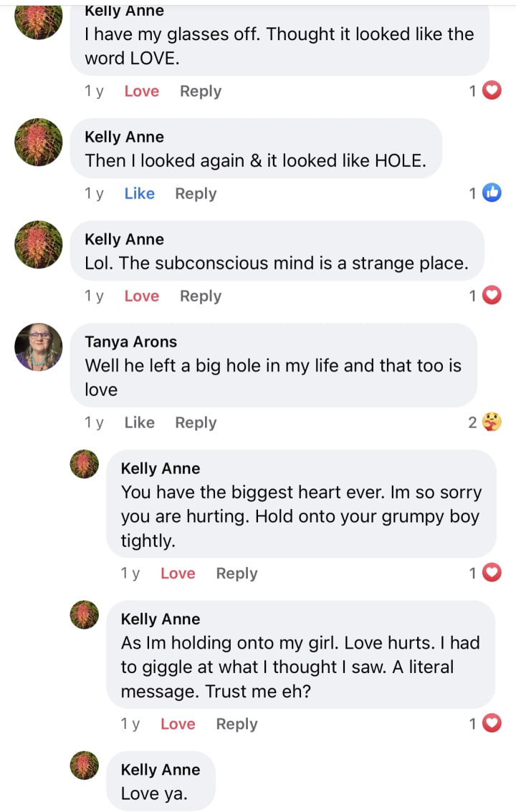516x812 pixels.
Task: Reply to the subconscious mind comment
Action: coord(201,296)
